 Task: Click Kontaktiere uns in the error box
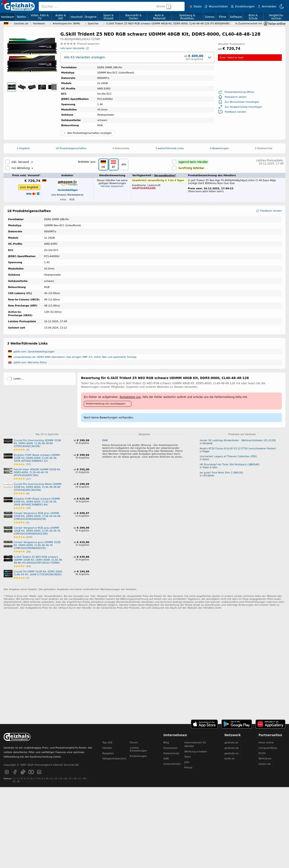tap(130, 397)
